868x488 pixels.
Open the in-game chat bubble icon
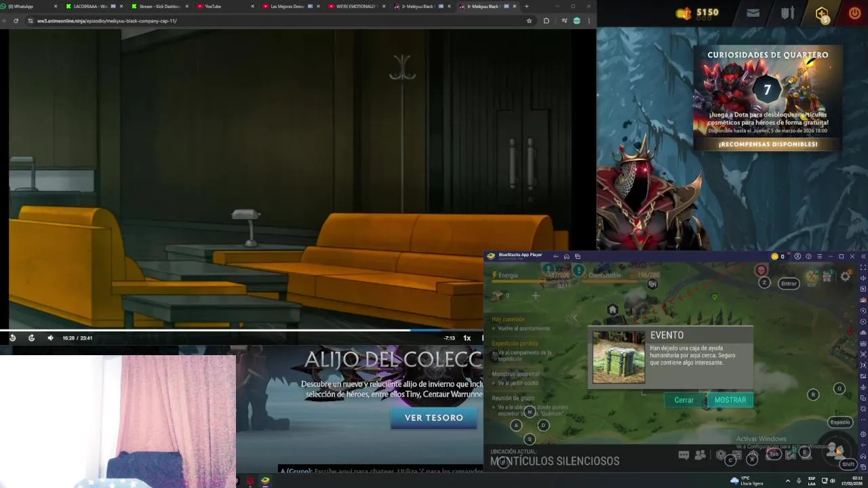[684, 455]
